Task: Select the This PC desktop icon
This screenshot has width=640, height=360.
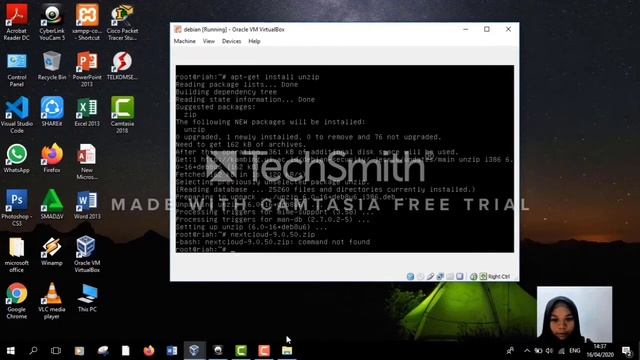Action: (x=87, y=298)
